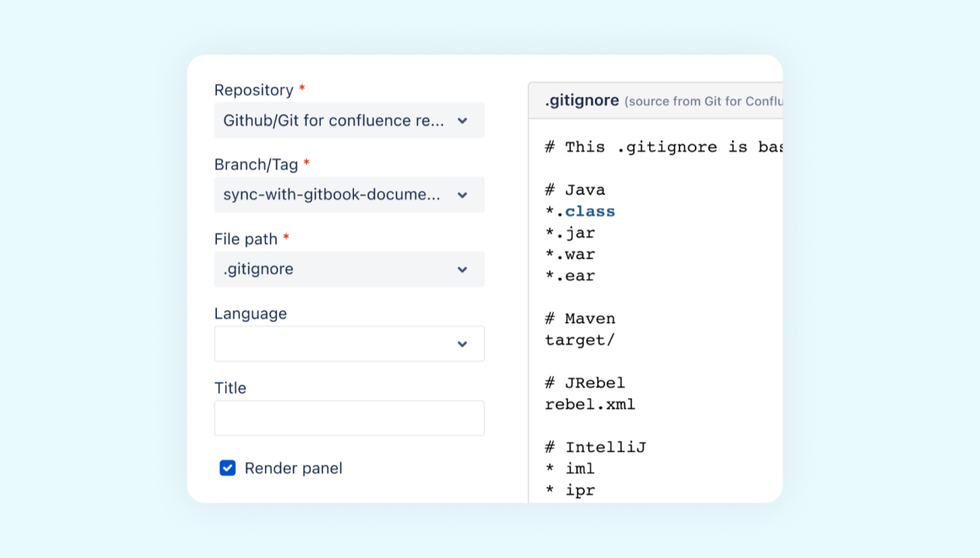Select the .gitignore preview panel header
The width and height of the screenshot is (980, 558).
(582, 99)
